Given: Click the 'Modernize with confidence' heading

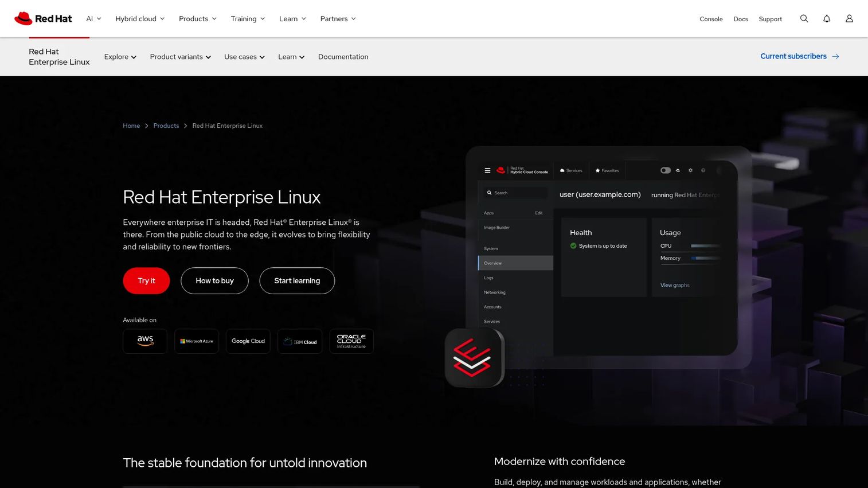Looking at the screenshot, I should click(x=560, y=462).
